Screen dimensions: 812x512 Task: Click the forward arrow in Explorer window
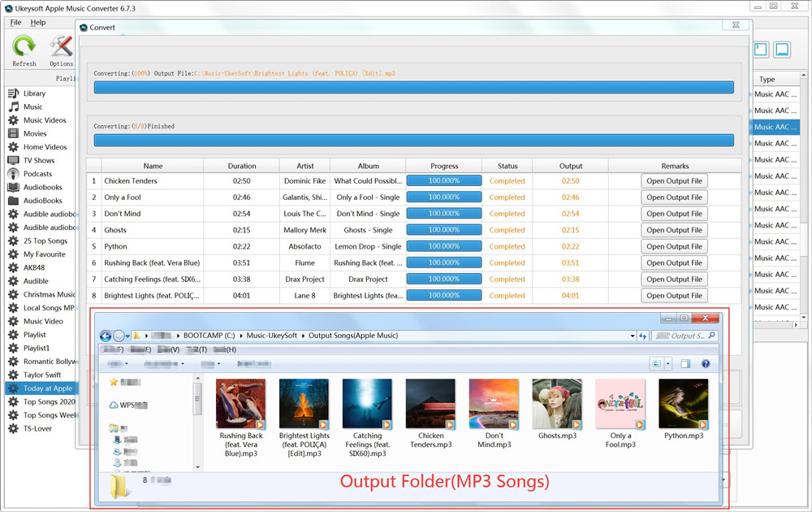[x=119, y=336]
